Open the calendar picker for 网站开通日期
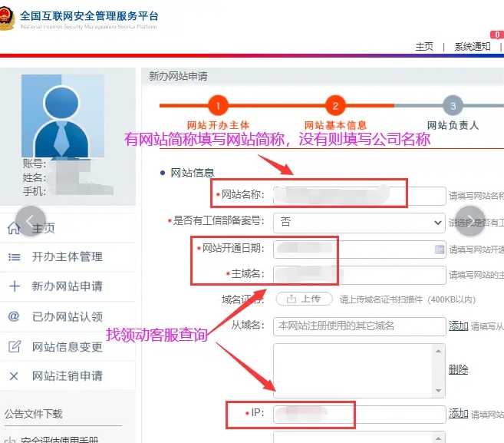Screen dimensions: 504x443 [x=440, y=249]
